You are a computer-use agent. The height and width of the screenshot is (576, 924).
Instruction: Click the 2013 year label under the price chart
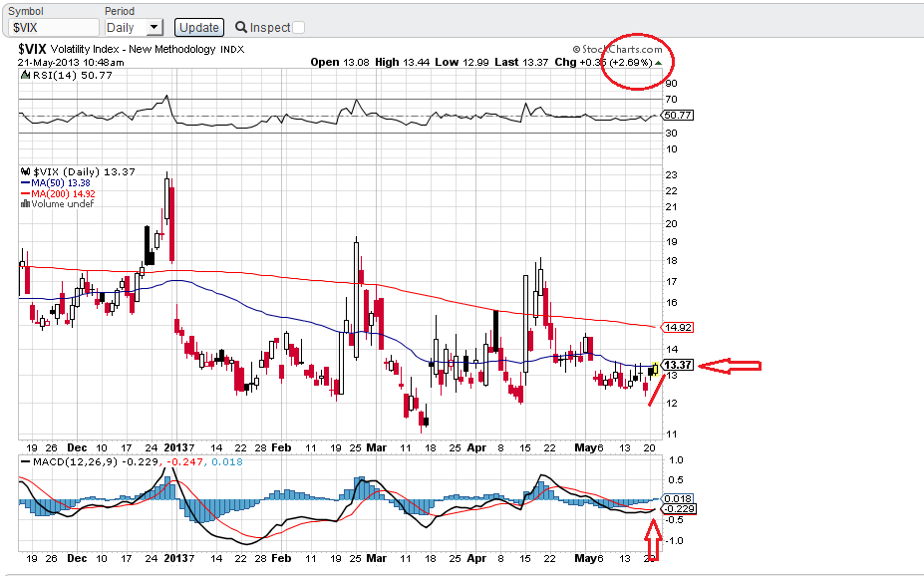tap(176, 447)
